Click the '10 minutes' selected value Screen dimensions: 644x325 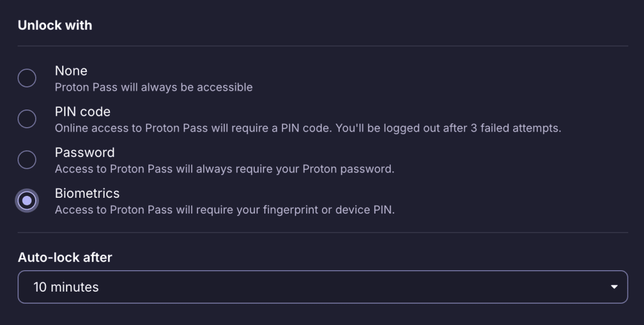tap(66, 287)
